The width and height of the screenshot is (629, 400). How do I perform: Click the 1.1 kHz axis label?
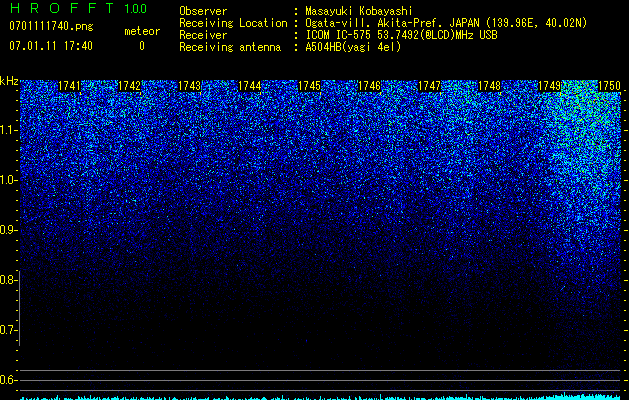[x=9, y=130]
